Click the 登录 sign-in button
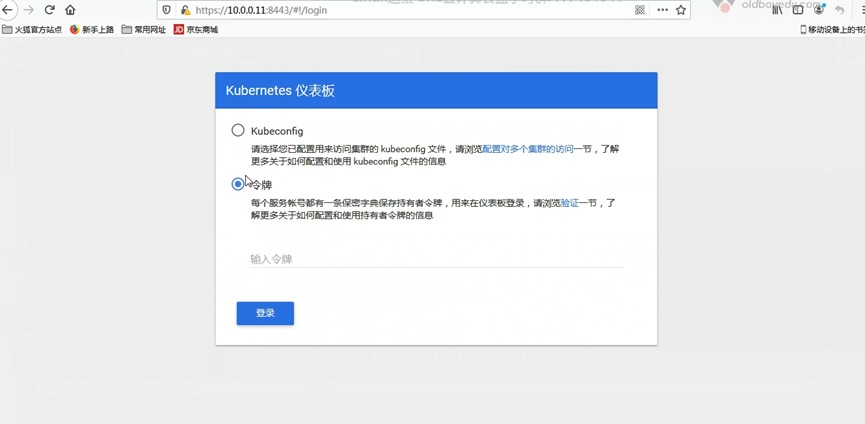Image resolution: width=865 pixels, height=424 pixels. point(265,313)
